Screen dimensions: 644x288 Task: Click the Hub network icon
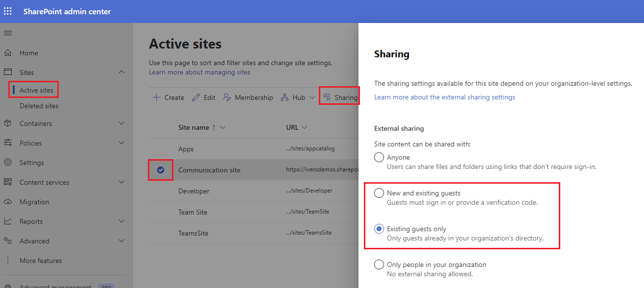(285, 97)
